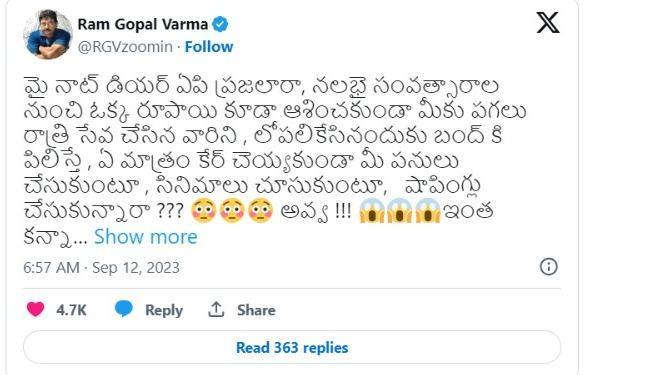
Task: Click the 4.7K likes count
Action: coord(71,310)
